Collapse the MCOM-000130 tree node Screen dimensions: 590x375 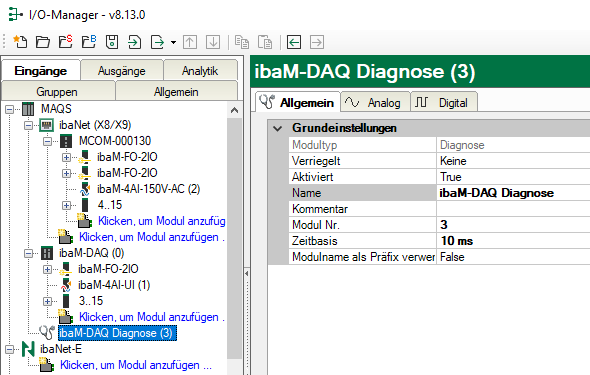47,141
